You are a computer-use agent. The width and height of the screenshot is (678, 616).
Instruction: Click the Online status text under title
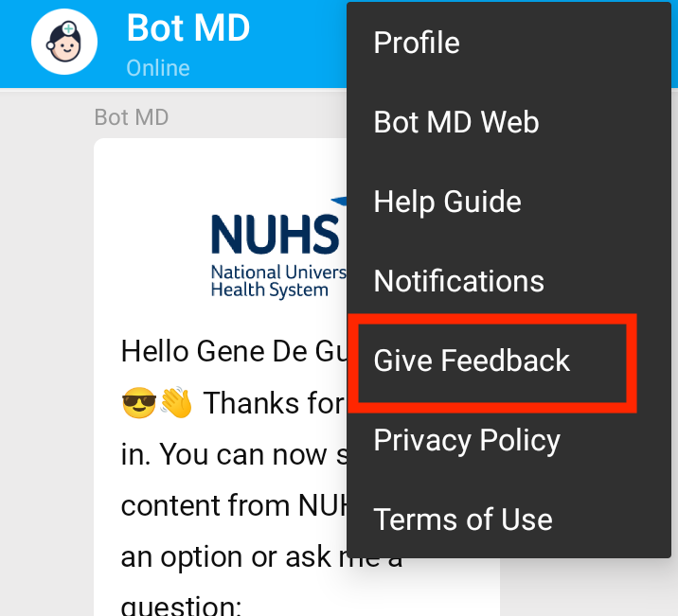point(158,68)
